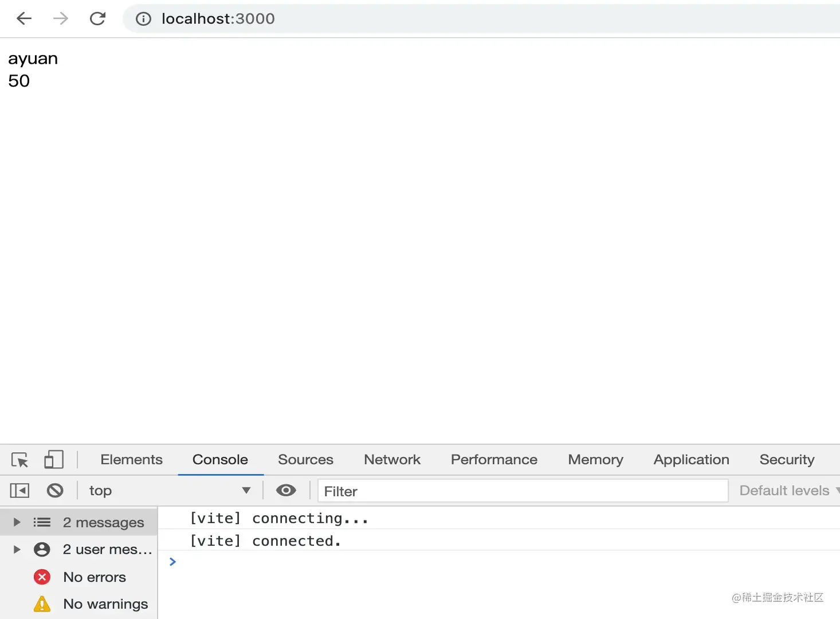The width and height of the screenshot is (840, 619).
Task: Open the Application panel tab
Action: (x=690, y=460)
